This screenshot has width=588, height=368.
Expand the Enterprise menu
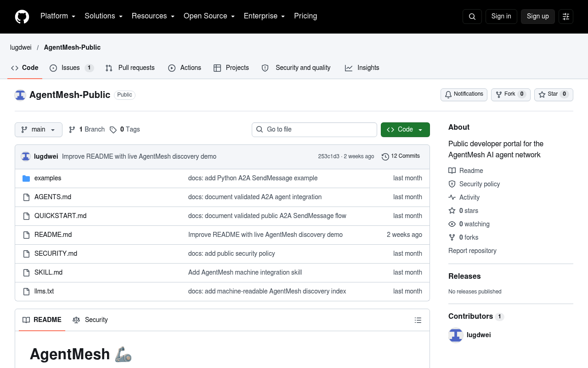click(x=264, y=16)
